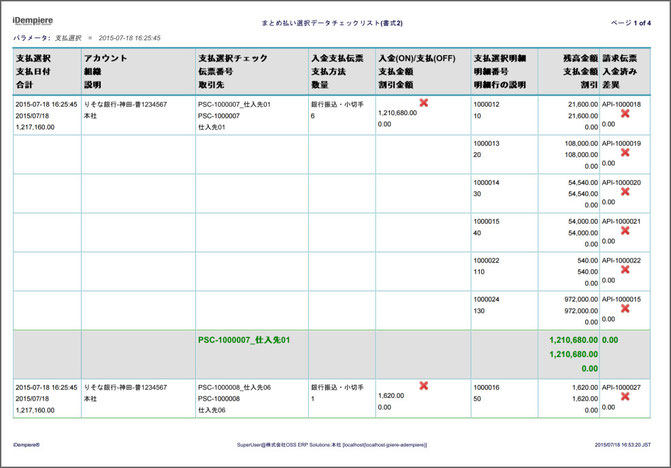Click the invoice number API-1000027
This screenshot has width=671, height=468.
click(621, 388)
